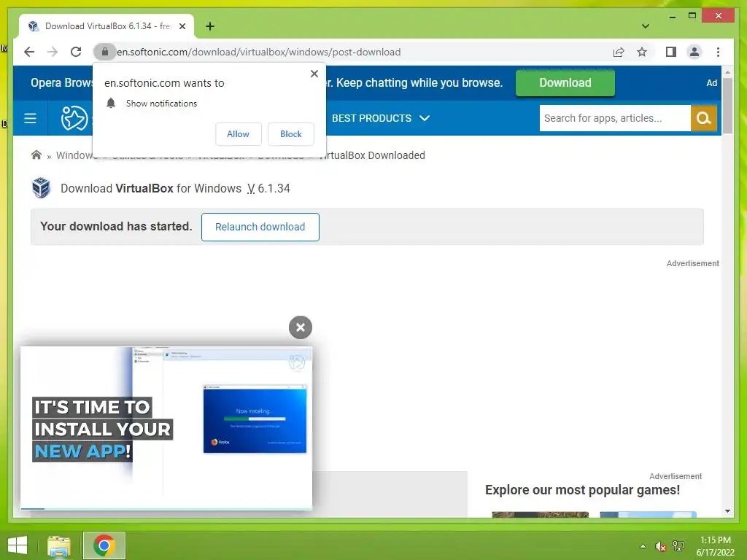The image size is (747, 560).
Task: Click the muted volume tray icon
Action: pyautogui.click(x=660, y=546)
